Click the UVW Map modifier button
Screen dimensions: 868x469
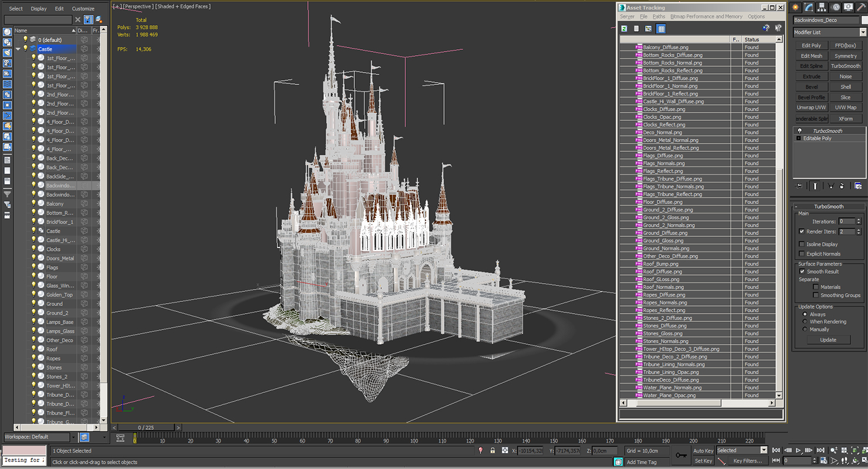[846, 108]
